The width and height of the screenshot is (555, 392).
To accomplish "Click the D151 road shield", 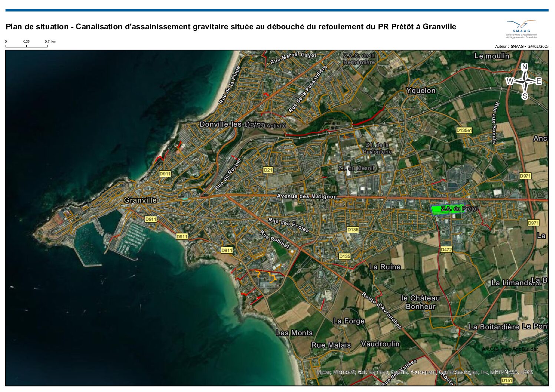I will pos(506,381).
